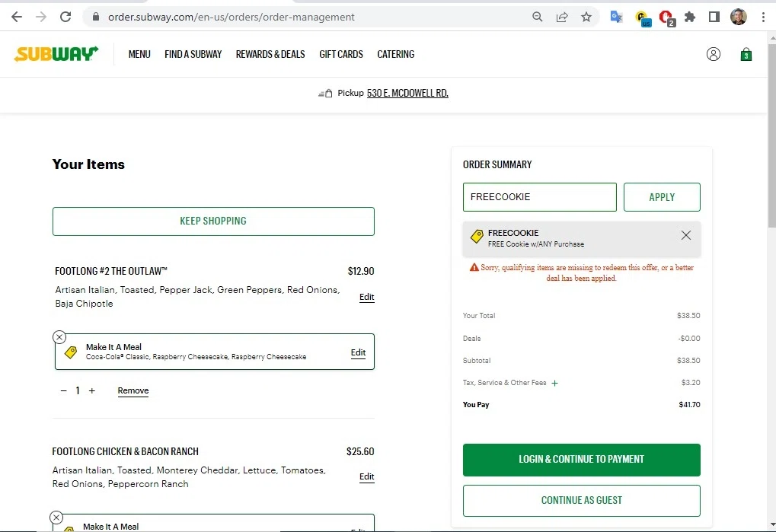
Task: Open FIND A SUBWAY
Action: pos(193,54)
